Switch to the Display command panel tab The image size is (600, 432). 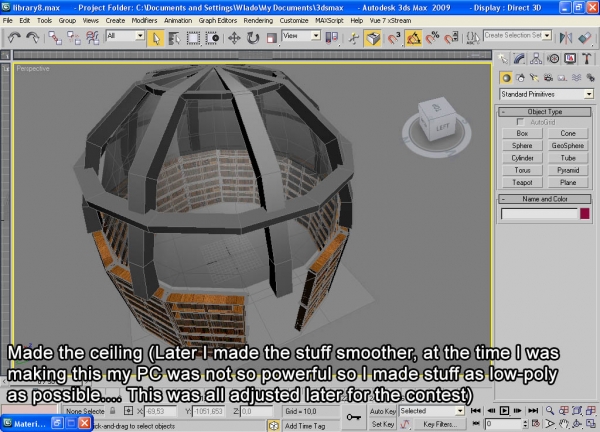pyautogui.click(x=570, y=59)
